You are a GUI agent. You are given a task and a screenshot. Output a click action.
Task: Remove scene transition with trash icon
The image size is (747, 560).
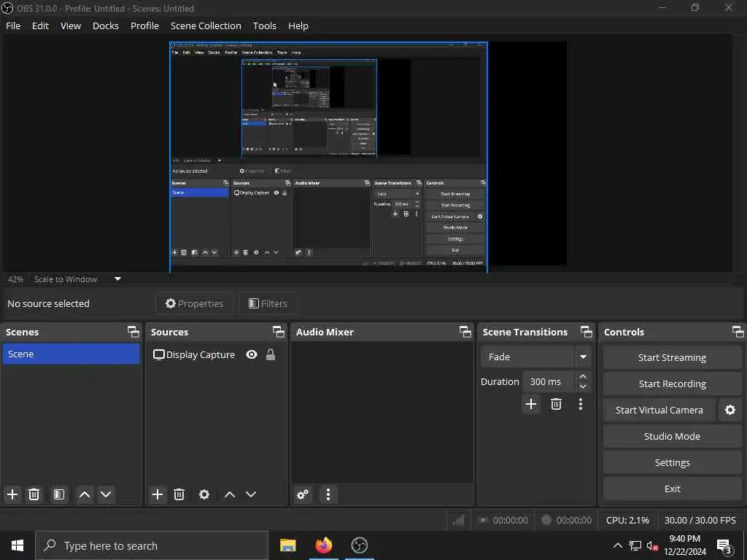[x=556, y=404]
